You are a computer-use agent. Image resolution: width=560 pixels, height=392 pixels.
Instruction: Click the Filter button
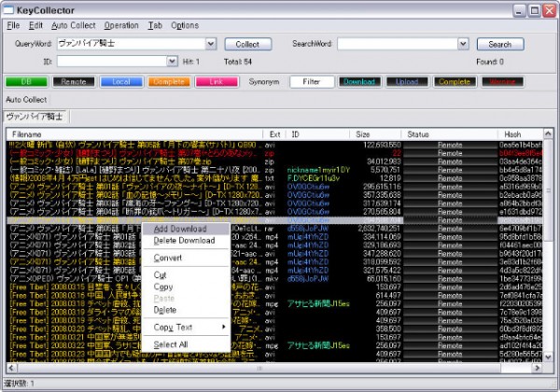(312, 82)
